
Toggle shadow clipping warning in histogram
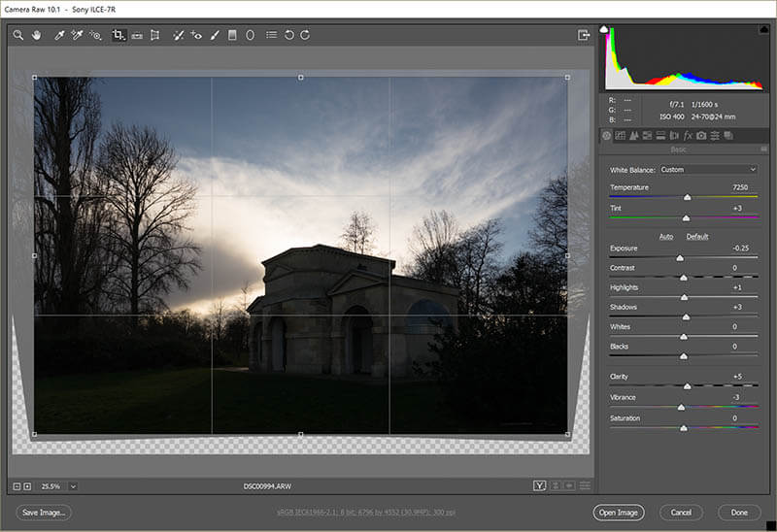click(604, 29)
